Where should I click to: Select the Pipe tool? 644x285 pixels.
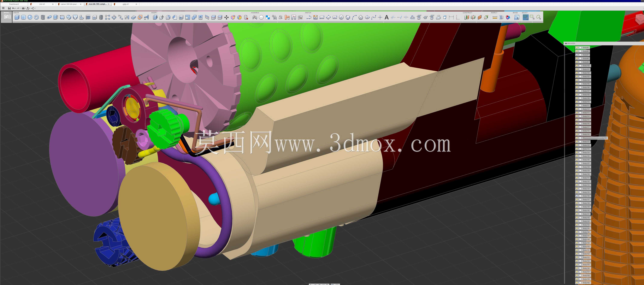[x=49, y=17]
